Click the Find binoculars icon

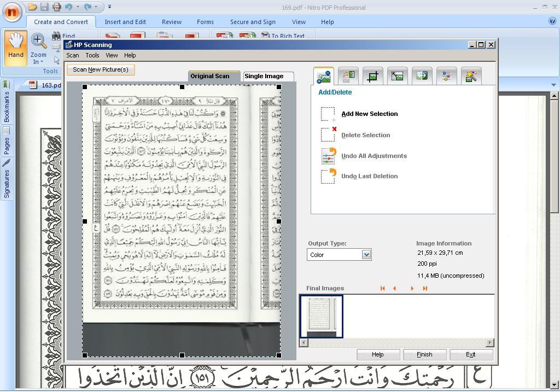tap(56, 36)
